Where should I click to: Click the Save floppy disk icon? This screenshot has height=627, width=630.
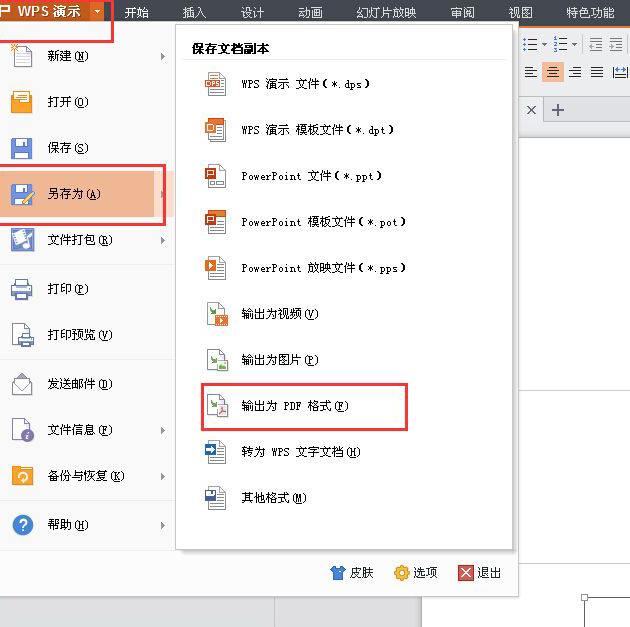tap(22, 148)
